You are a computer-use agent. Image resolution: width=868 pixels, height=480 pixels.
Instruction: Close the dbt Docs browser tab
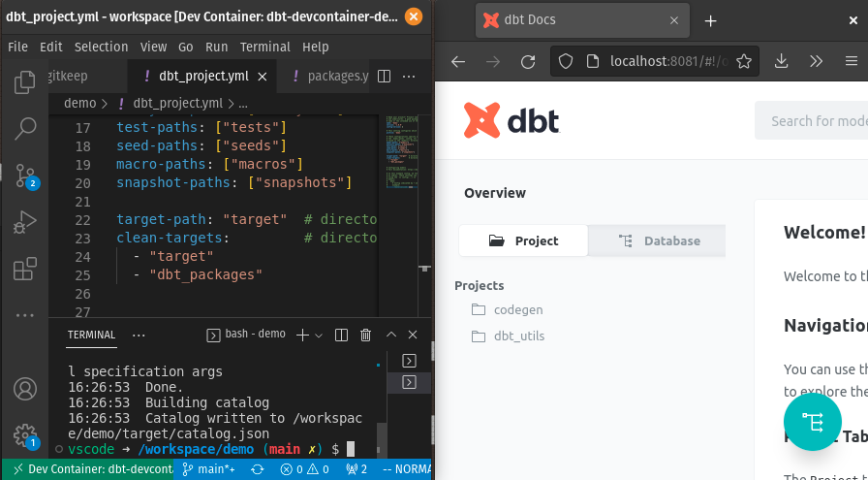click(673, 20)
